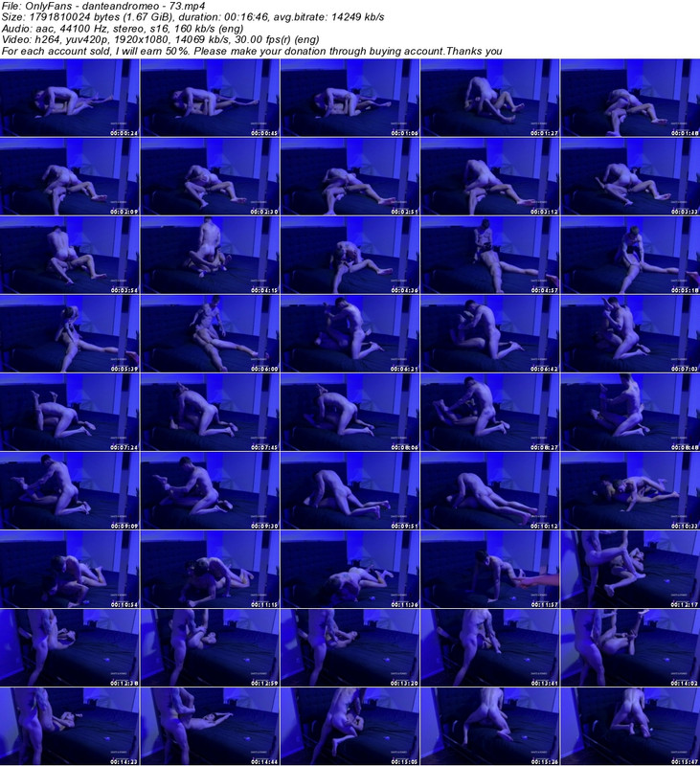Viewport: 700px width, 766px height.
Task: Click the thumbnail timestamped 00:00:24
Action: click(70, 98)
